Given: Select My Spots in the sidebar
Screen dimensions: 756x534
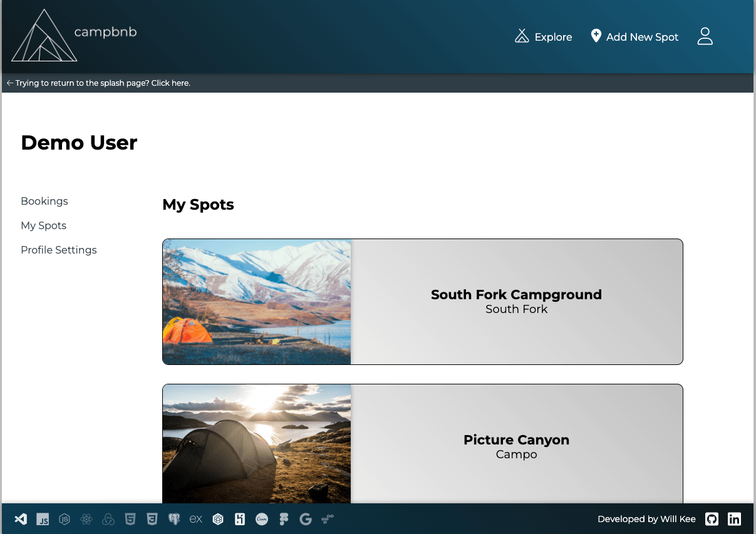Looking at the screenshot, I should [x=44, y=225].
